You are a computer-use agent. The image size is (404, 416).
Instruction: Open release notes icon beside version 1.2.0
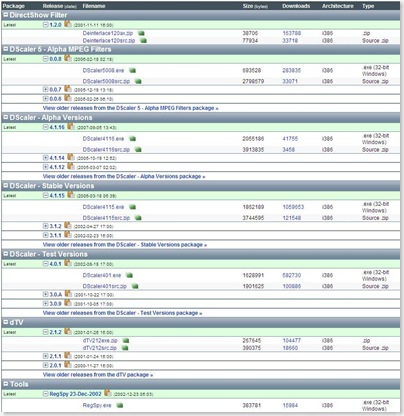pyautogui.click(x=68, y=24)
